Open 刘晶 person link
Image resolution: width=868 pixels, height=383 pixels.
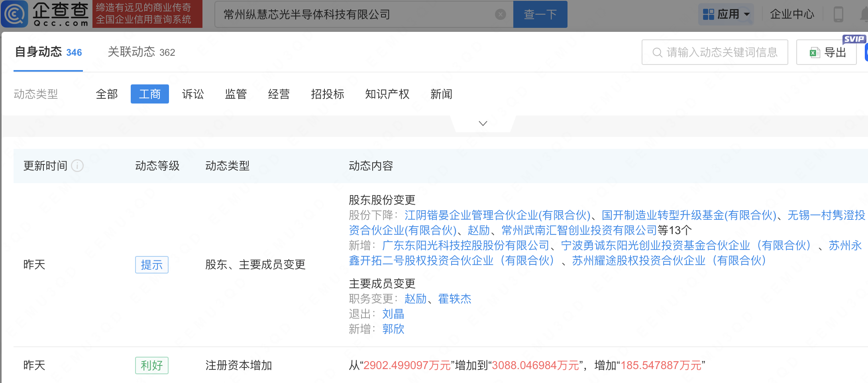point(393,314)
